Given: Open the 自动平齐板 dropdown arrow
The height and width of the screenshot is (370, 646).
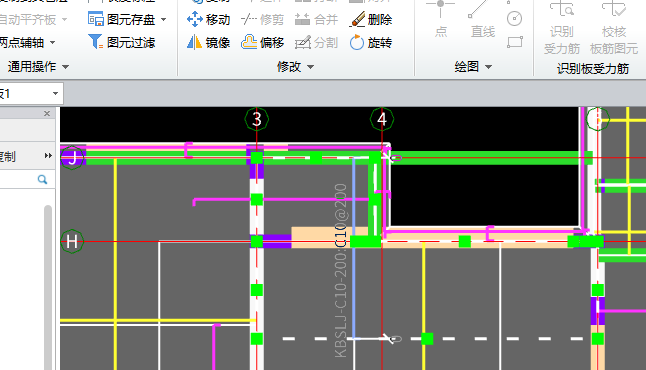Looking at the screenshot, I should click(x=64, y=19).
